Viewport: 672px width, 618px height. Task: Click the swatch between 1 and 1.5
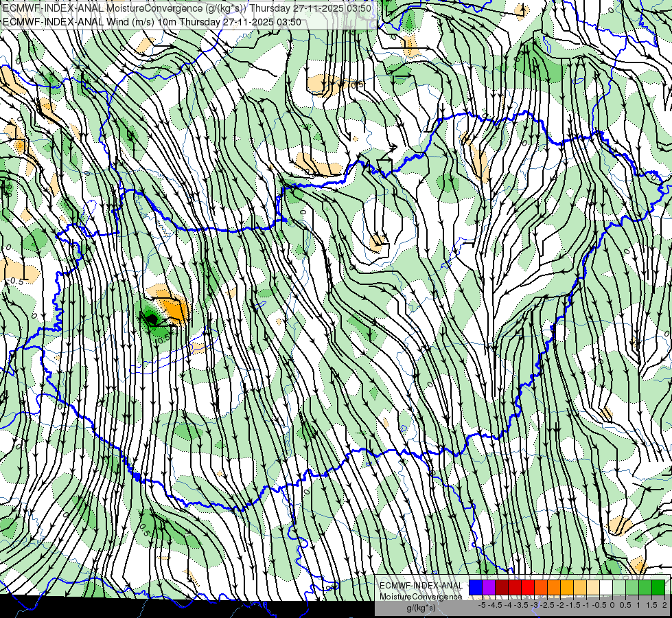pyautogui.click(x=645, y=588)
